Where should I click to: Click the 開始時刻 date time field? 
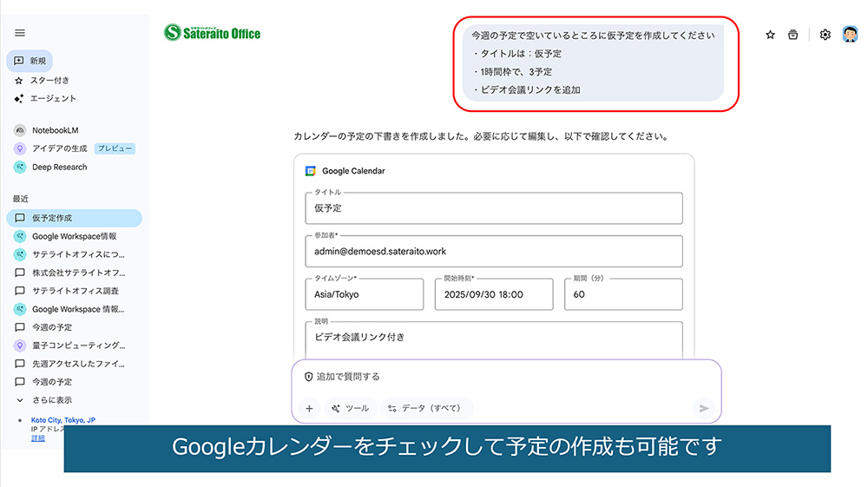[x=493, y=295]
